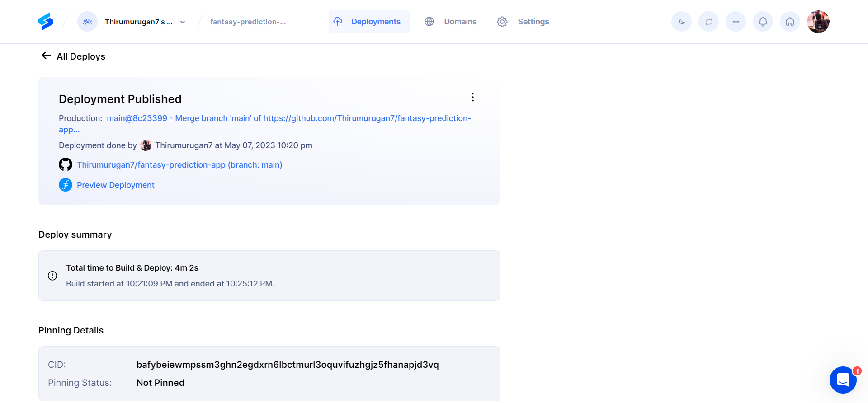Image resolution: width=868 pixels, height=403 pixels.
Task: Click the GitHub logo icon
Action: 66,164
